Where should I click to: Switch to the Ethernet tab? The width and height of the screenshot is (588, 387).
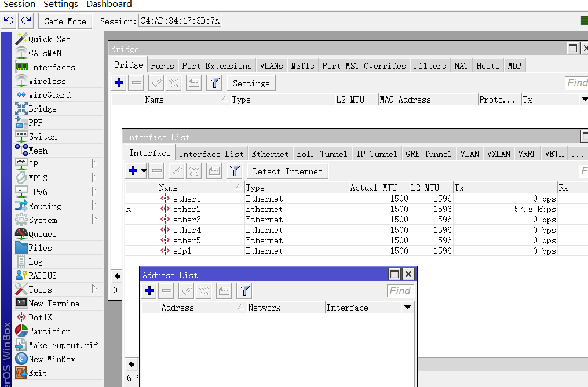(x=269, y=154)
